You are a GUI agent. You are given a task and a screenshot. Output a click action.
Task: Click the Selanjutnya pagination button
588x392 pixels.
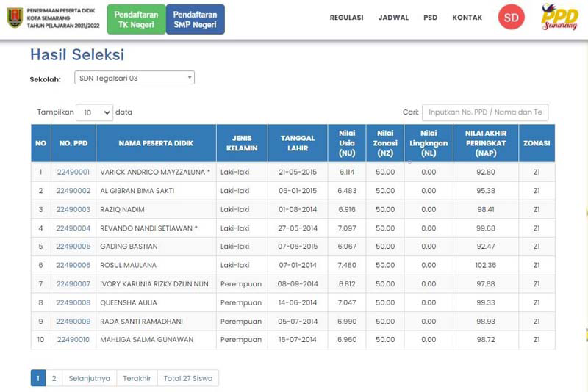(90, 378)
